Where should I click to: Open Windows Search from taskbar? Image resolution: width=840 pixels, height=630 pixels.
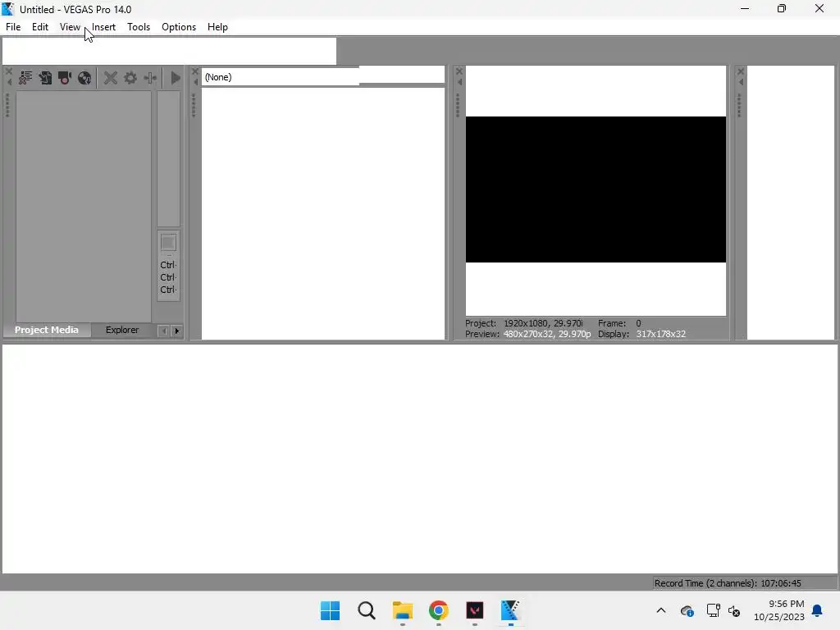pyautogui.click(x=367, y=610)
